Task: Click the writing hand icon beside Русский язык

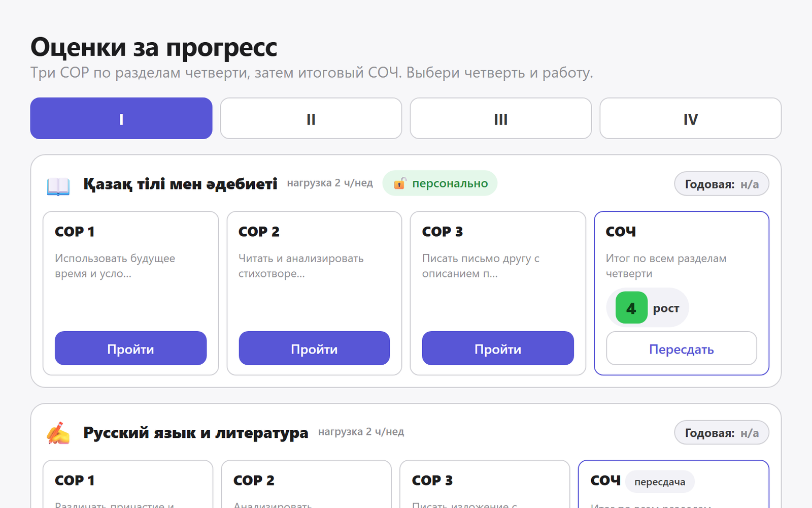Action: tap(58, 433)
